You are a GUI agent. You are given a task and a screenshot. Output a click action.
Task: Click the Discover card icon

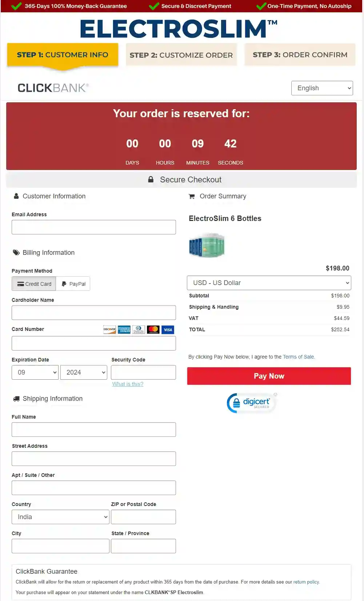[x=109, y=329]
